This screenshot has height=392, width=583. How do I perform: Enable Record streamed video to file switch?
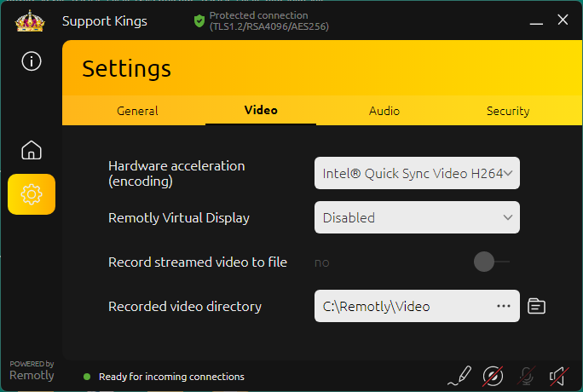point(491,262)
